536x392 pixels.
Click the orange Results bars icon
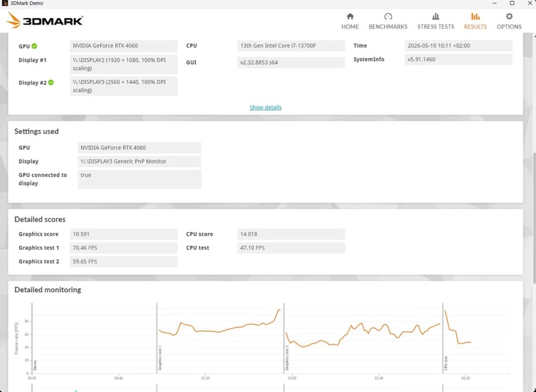[475, 16]
